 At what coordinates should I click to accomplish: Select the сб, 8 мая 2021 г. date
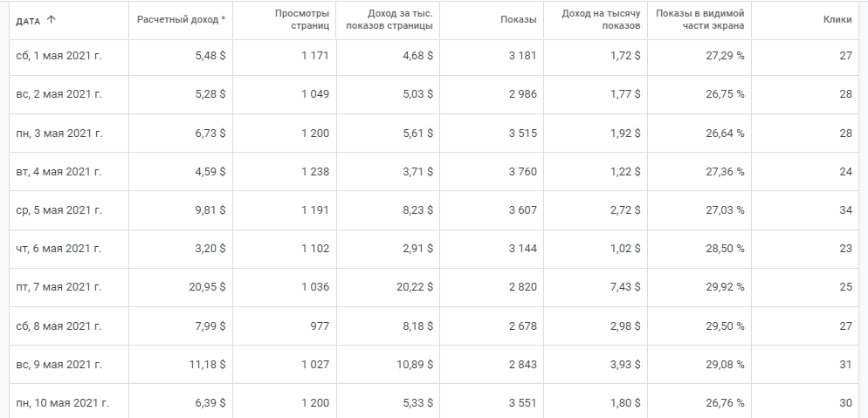click(x=59, y=326)
